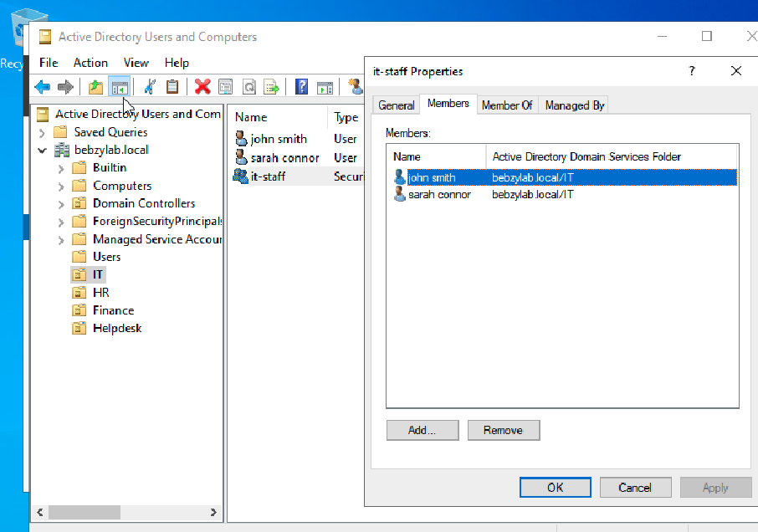The image size is (758, 532).
Task: Click john smith user icon in IT list
Action: click(x=241, y=139)
